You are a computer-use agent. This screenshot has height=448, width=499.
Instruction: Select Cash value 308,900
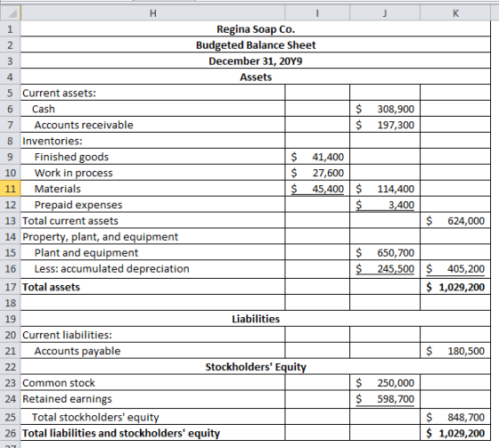[x=385, y=109]
